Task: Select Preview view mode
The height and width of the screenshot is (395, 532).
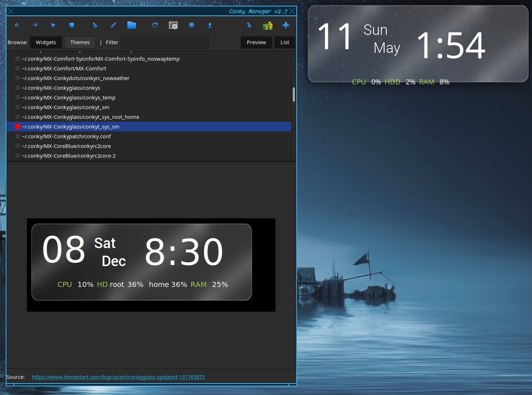Action: pos(256,42)
